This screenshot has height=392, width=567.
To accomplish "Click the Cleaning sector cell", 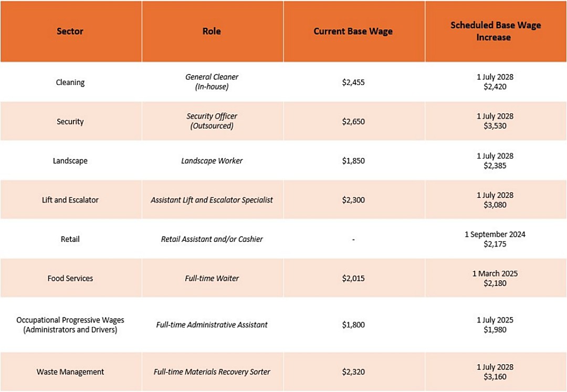I will point(70,82).
